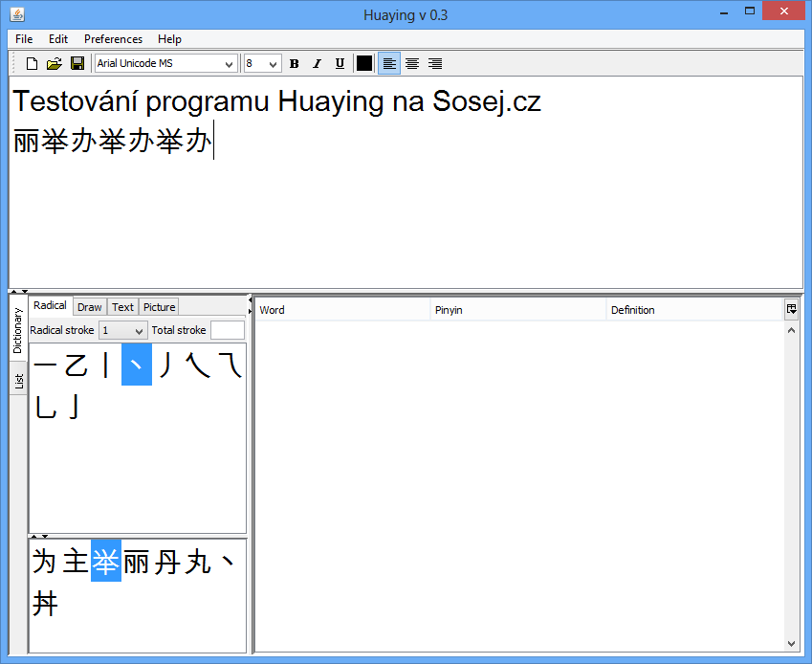This screenshot has height=664, width=812.
Task: Insert the character 主
Action: click(76, 562)
